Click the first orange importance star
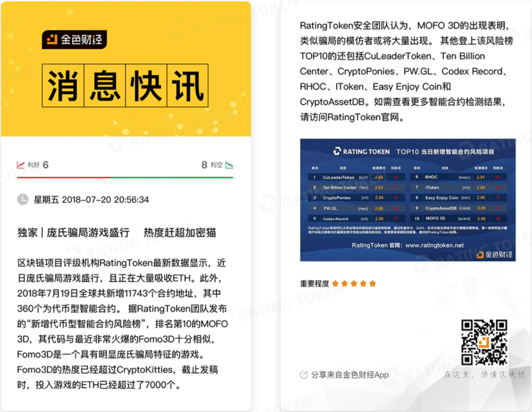 tap(335, 283)
